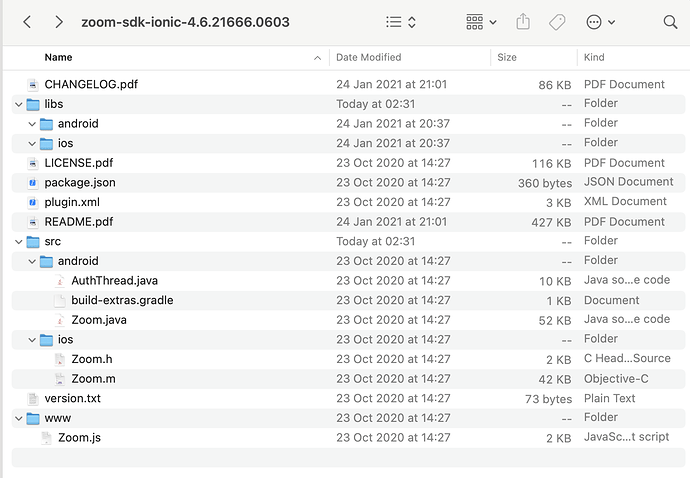Select the LICENSE.pdf file icon
The width and height of the screenshot is (690, 478).
tap(33, 163)
